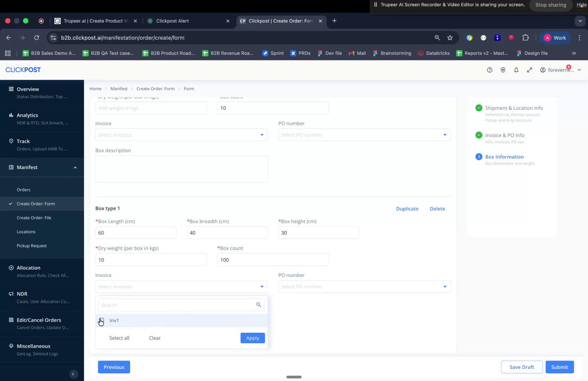Open the Overview section in the sidebar
Viewport: 588px width, 381px height.
[27, 89]
